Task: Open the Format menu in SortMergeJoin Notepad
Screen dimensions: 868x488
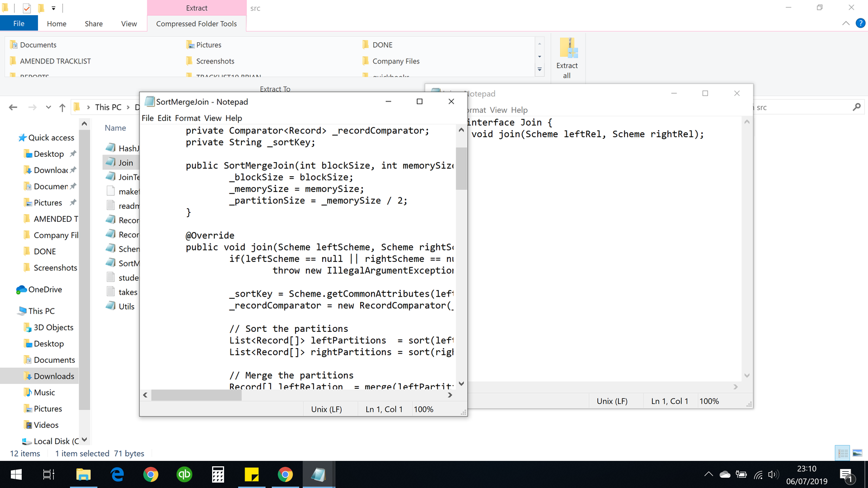Action: [x=188, y=118]
